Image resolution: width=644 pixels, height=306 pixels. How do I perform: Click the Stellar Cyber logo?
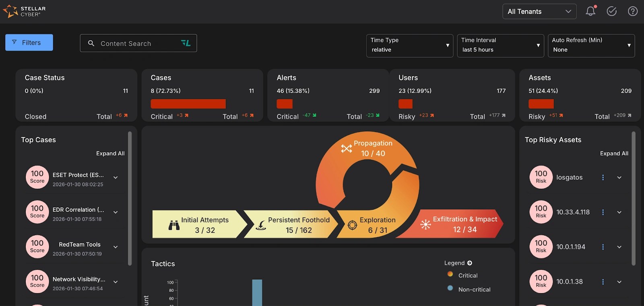[x=24, y=11]
